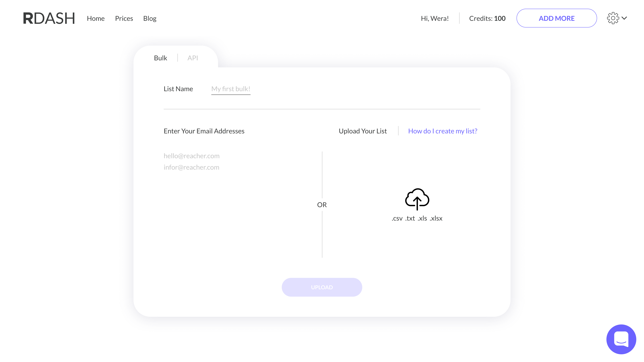Click the 'Credits: 100' text
This screenshot has width=644, height=362.
(x=487, y=18)
